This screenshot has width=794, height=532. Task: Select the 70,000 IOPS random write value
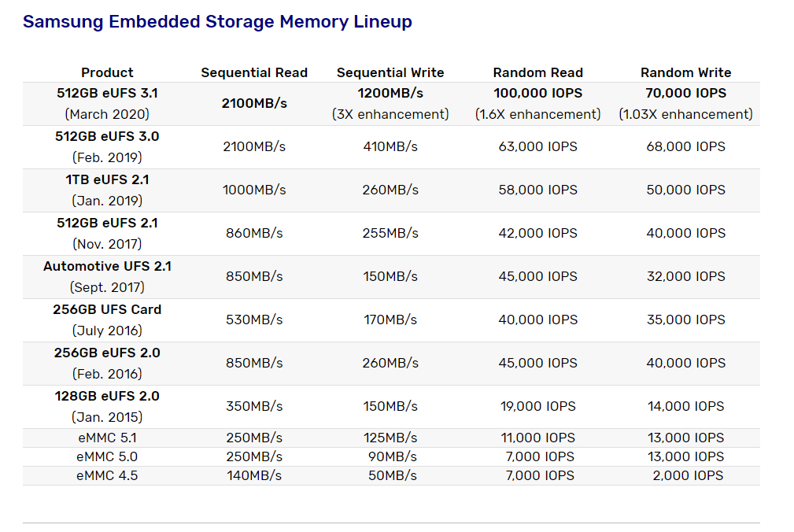(685, 93)
